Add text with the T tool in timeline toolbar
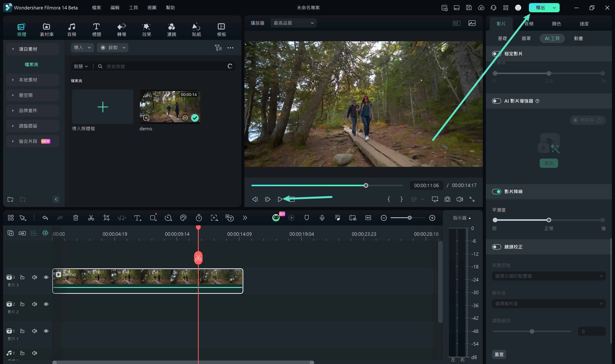This screenshot has width=615, height=364. tap(137, 218)
